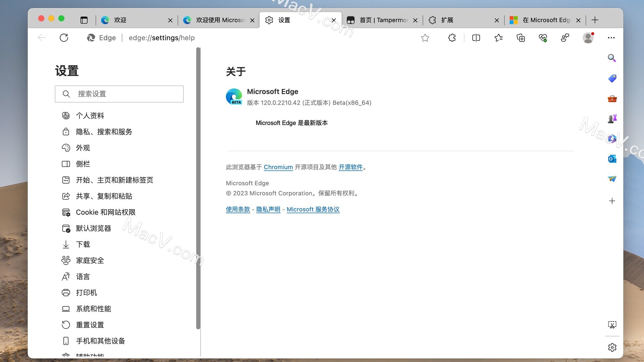Click the 重置设置 sidebar menu item
The image size is (644, 362).
point(90,325)
